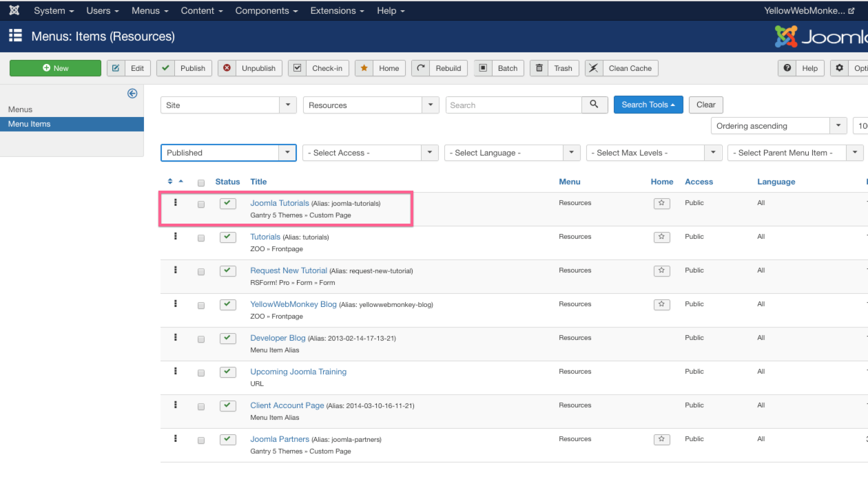Open the Joomla Tutorials title link
This screenshot has width=868, height=479.
(280, 203)
